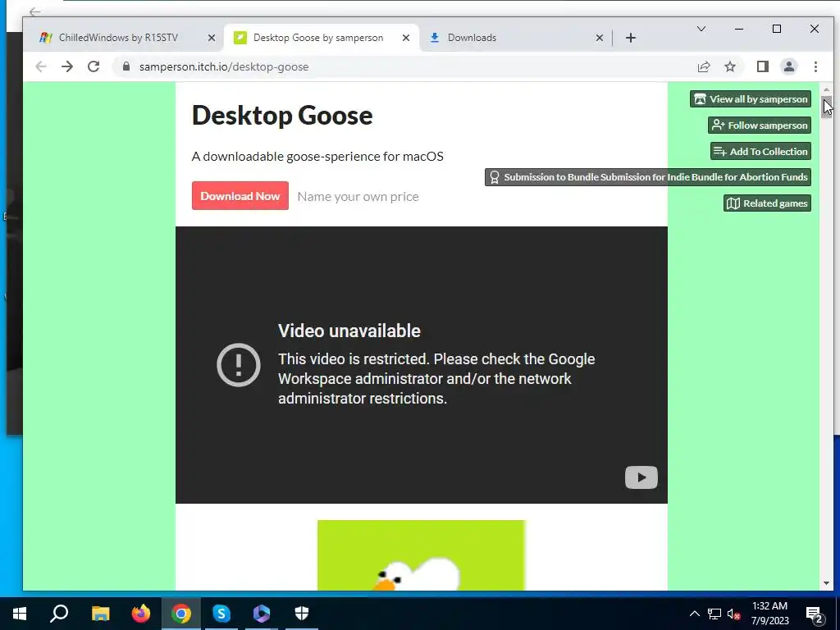The width and height of the screenshot is (840, 630).
Task: Click the page scroll-down arrow
Action: (x=826, y=583)
